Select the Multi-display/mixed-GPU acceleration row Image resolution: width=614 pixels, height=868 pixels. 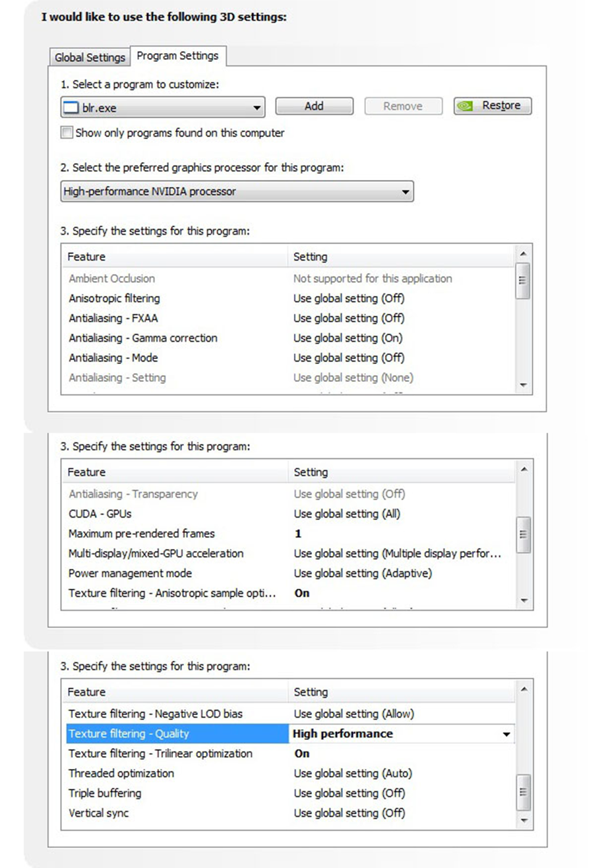(288, 553)
